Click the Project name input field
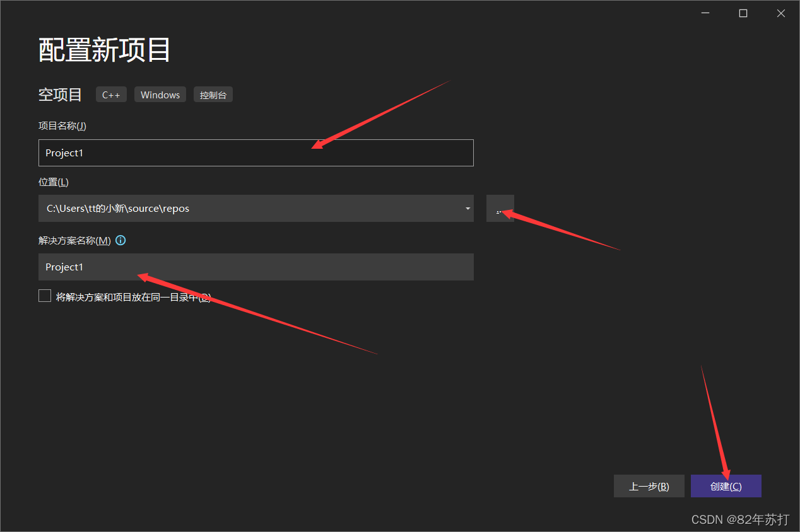The image size is (800, 532). (256, 153)
